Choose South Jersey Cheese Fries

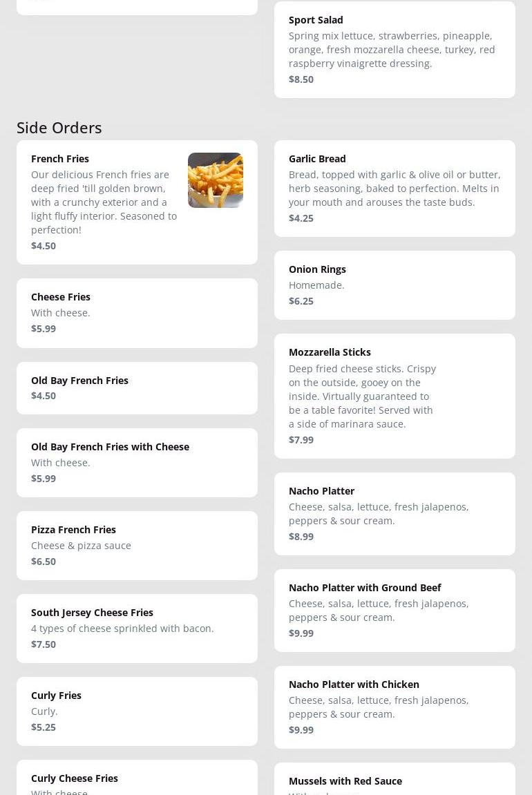coord(137,628)
